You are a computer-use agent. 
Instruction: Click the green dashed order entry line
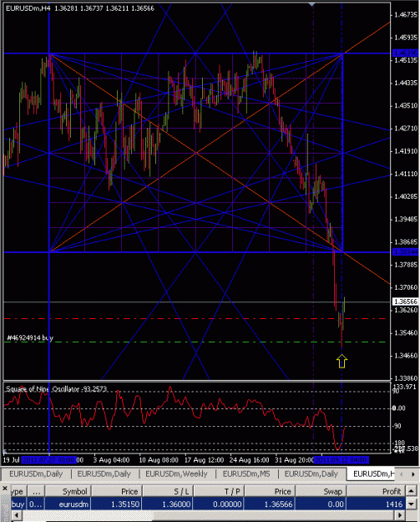(195, 342)
